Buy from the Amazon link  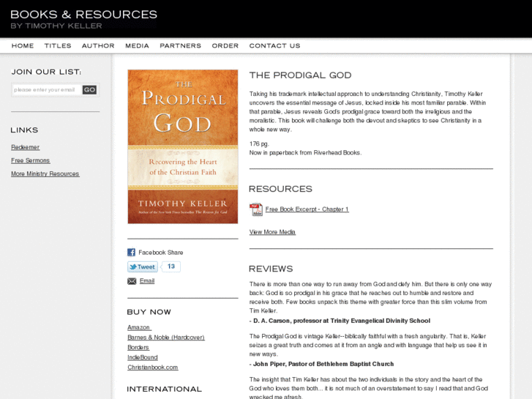[x=140, y=328]
